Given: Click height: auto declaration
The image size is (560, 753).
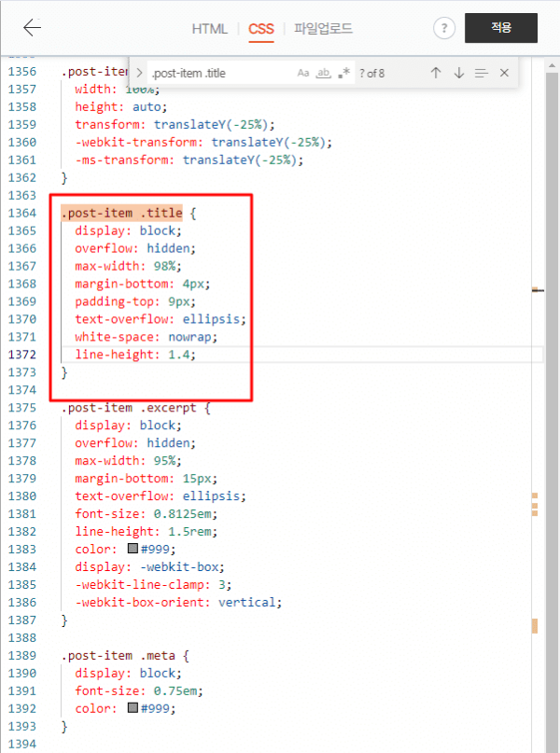Looking at the screenshot, I should click(x=121, y=106).
